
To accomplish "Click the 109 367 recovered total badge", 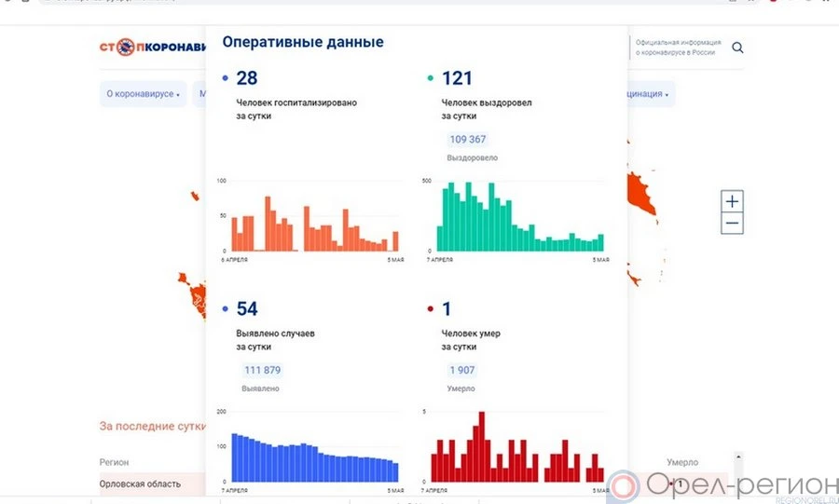I will [x=468, y=140].
